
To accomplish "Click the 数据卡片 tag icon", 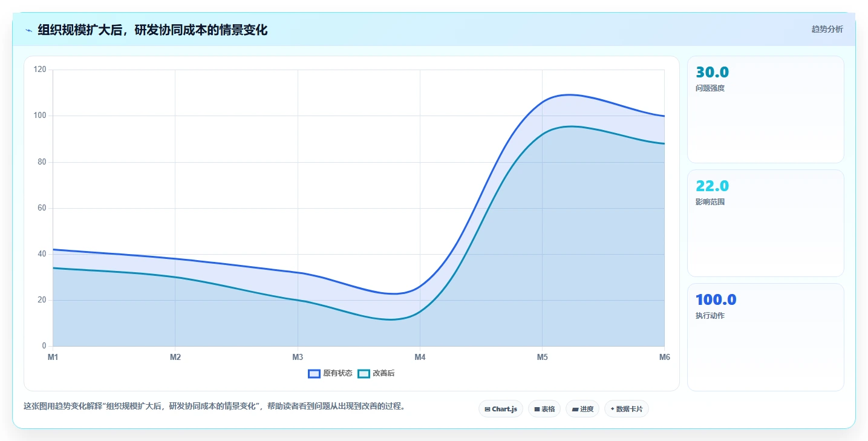I will [x=612, y=410].
